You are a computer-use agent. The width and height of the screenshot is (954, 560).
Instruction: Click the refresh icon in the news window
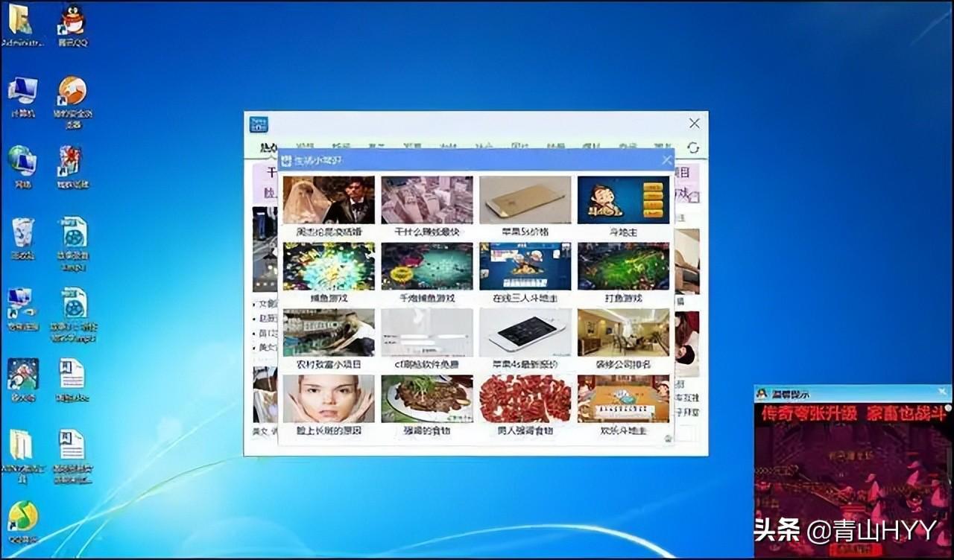pyautogui.click(x=693, y=147)
